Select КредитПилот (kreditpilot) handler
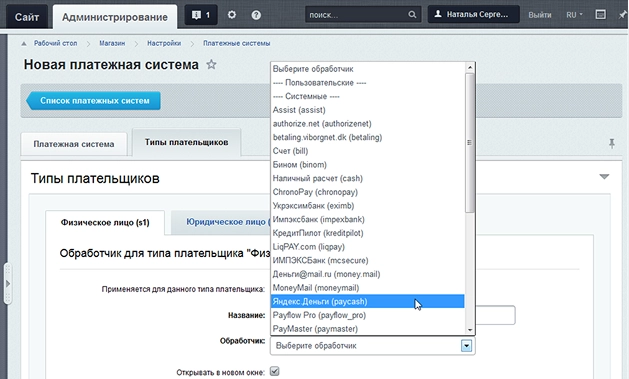The width and height of the screenshot is (629, 379). click(x=368, y=233)
